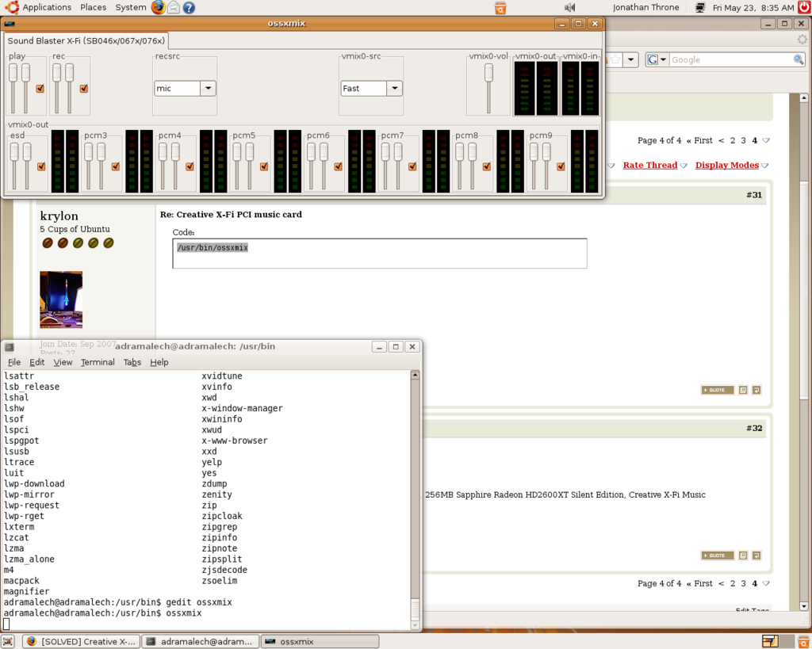Click the terminal vertical scrollbar

[x=415, y=501]
